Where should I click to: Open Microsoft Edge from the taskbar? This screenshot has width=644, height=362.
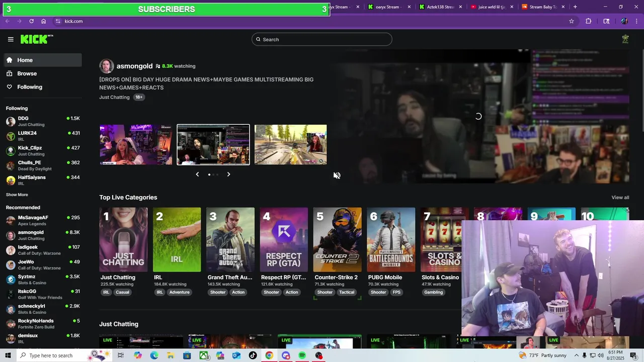click(x=154, y=355)
